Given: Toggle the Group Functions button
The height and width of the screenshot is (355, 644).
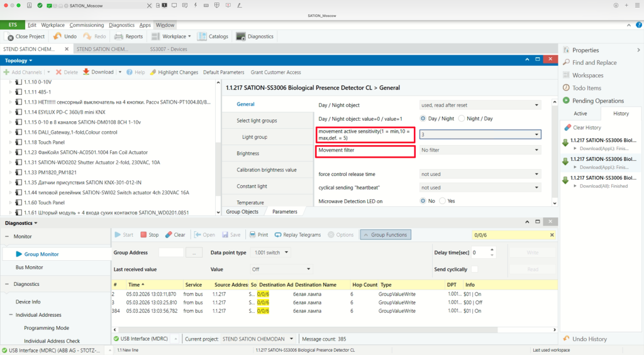Looking at the screenshot, I should coord(386,235).
